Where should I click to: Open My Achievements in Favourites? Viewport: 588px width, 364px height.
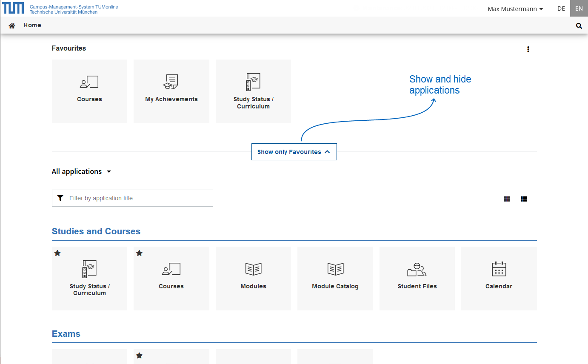point(171,91)
